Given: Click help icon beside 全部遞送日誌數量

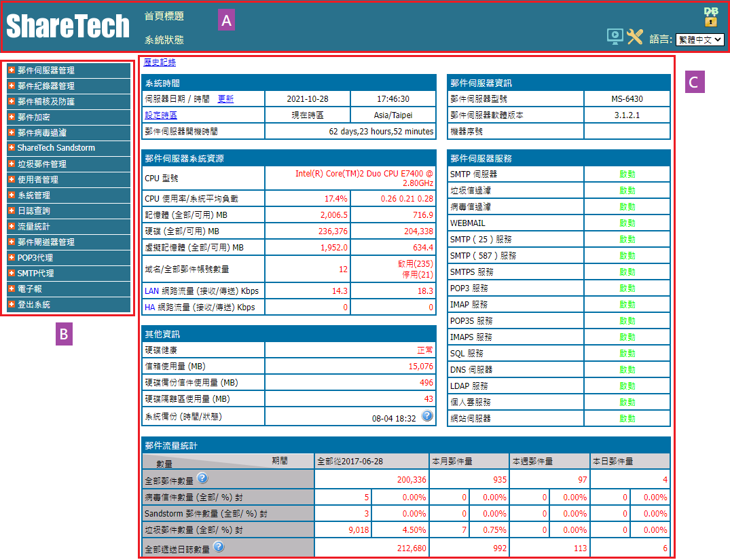Looking at the screenshot, I should coord(218,546).
